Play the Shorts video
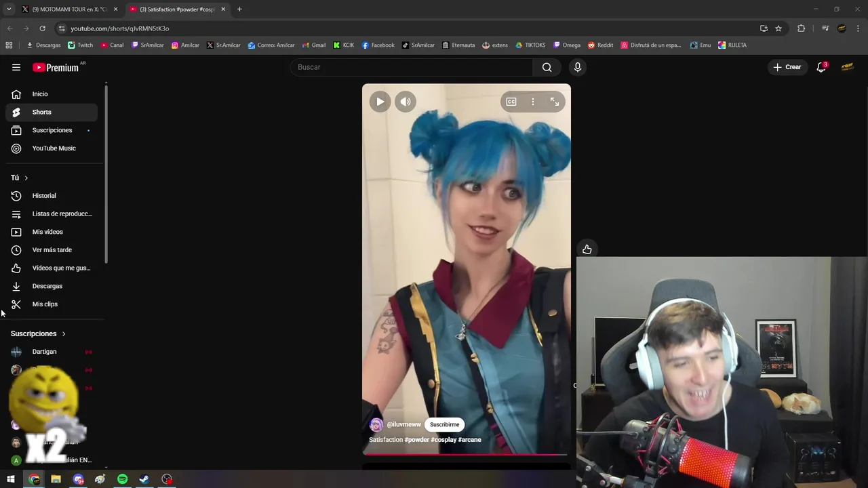This screenshot has width=868, height=488. pyautogui.click(x=380, y=102)
